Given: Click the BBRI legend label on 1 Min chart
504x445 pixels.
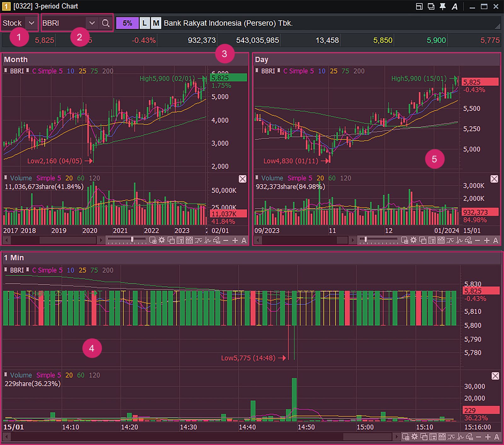Looking at the screenshot, I should [17, 270].
